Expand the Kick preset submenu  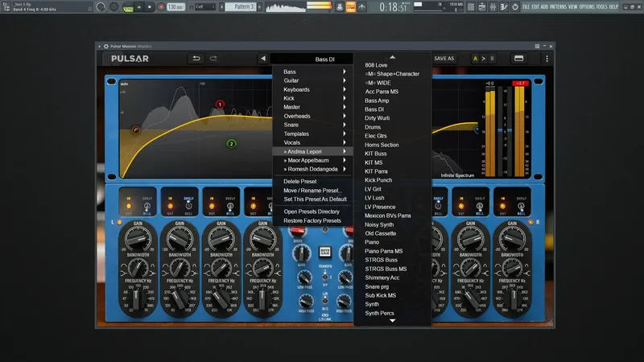tap(314, 98)
